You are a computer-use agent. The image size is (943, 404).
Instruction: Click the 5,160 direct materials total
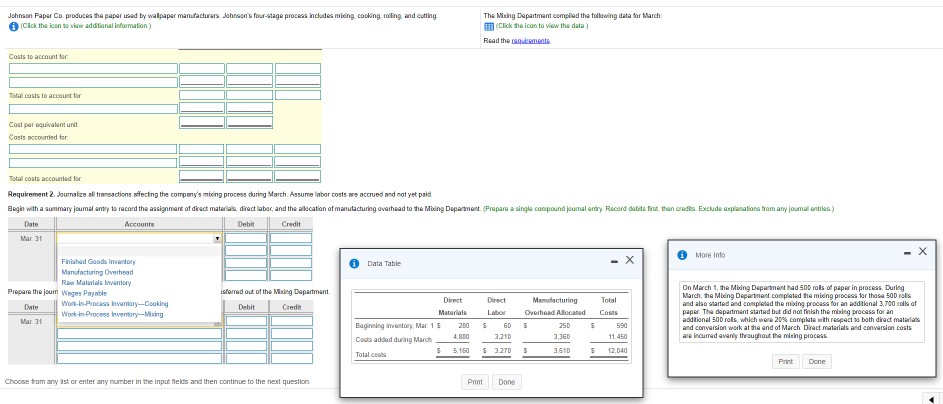point(460,350)
